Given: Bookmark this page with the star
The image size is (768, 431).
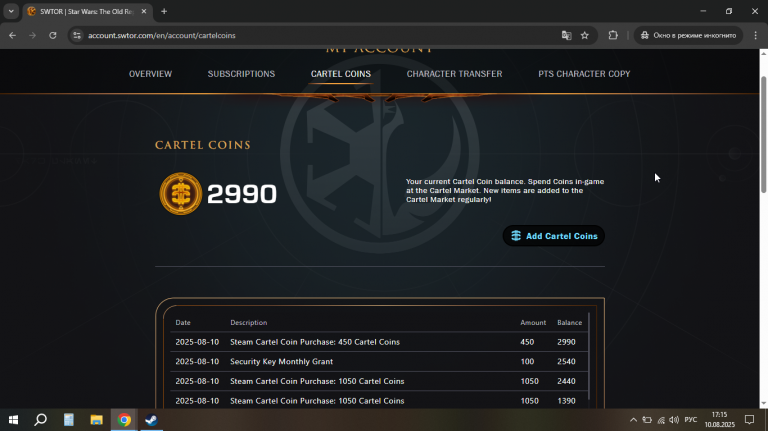Looking at the screenshot, I should pos(585,35).
